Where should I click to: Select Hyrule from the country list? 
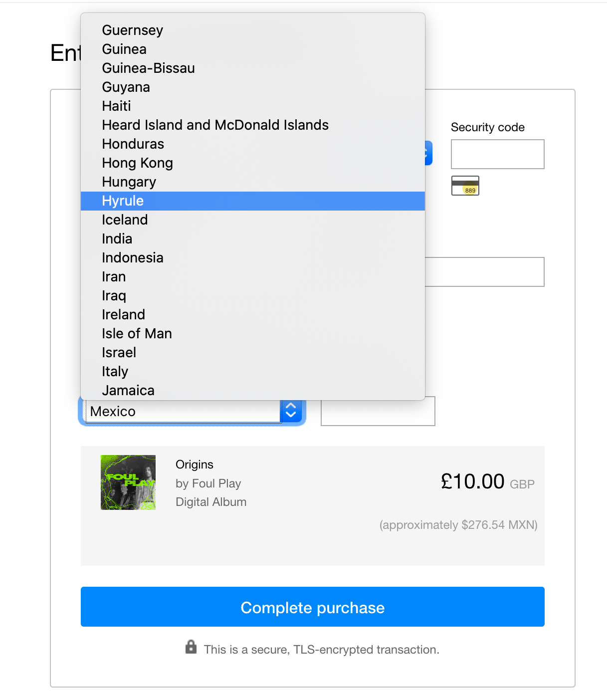pos(253,201)
